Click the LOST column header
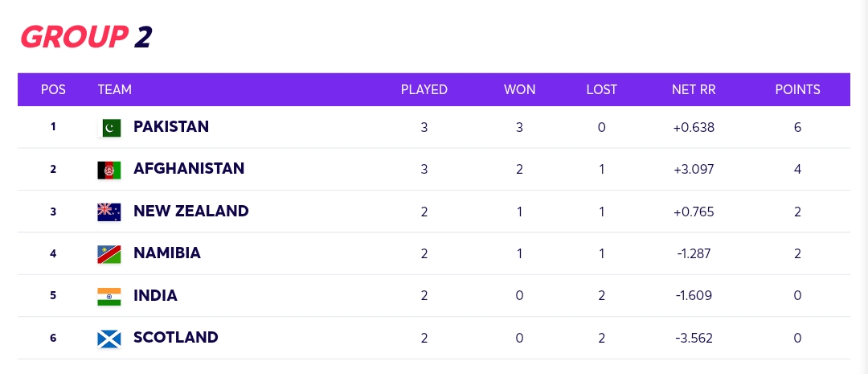868x374 pixels. [x=602, y=90]
